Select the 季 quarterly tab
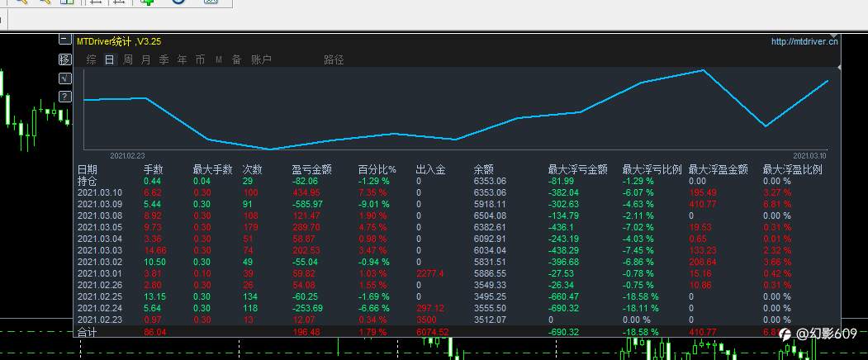The width and height of the screenshot is (868, 360). coord(164,59)
